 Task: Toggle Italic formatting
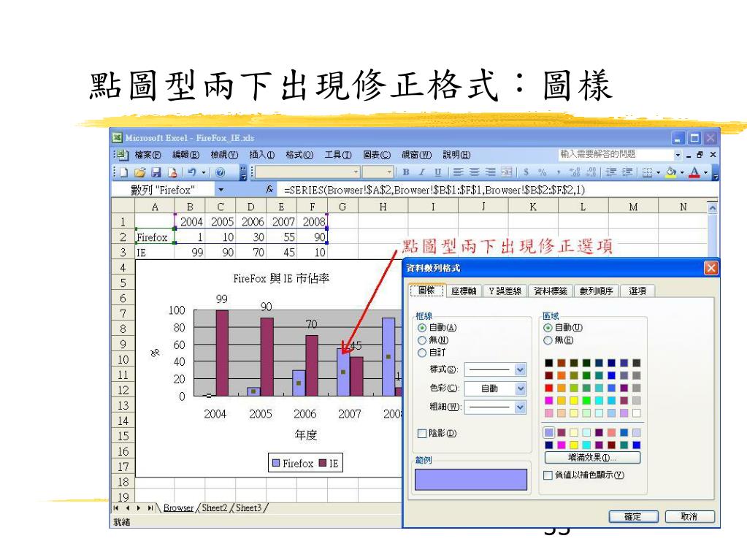pyautogui.click(x=421, y=172)
